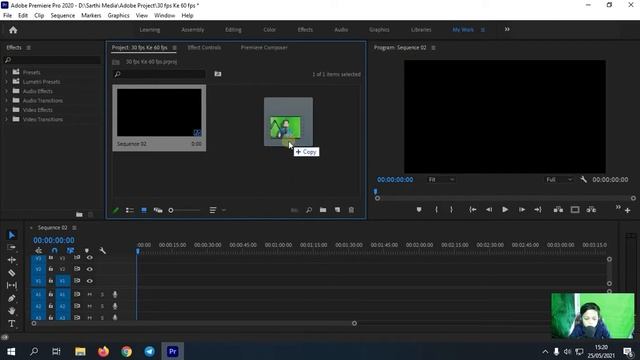Toggle the lock on track V3
Viewport: 640px width, 360px height.
(51, 258)
